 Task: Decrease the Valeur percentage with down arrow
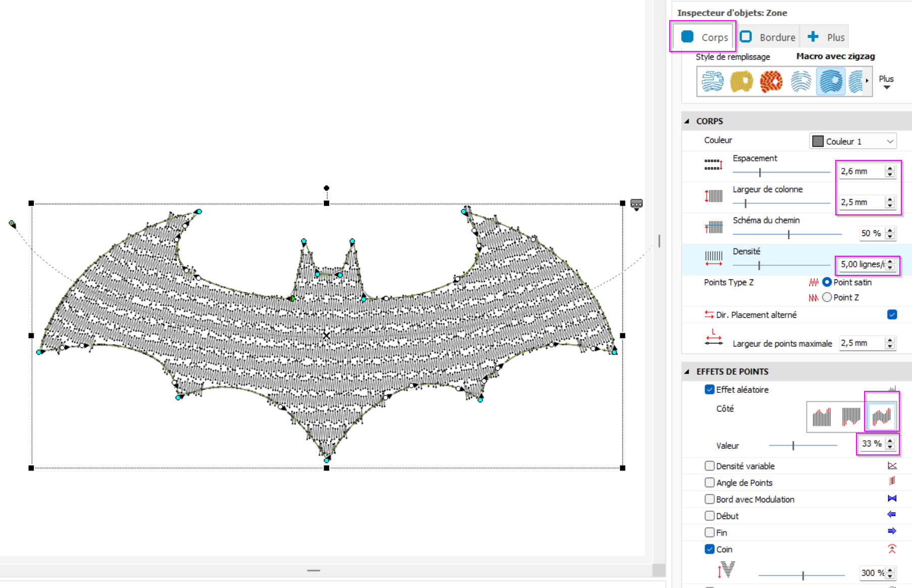[x=890, y=447]
